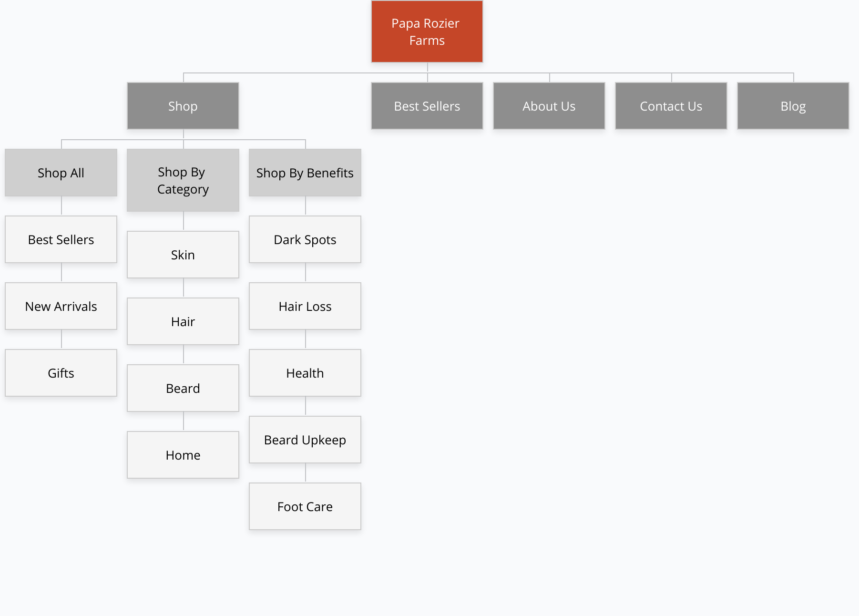The width and height of the screenshot is (859, 616).
Task: Select the Hair Loss benefit box
Action: [x=305, y=306]
